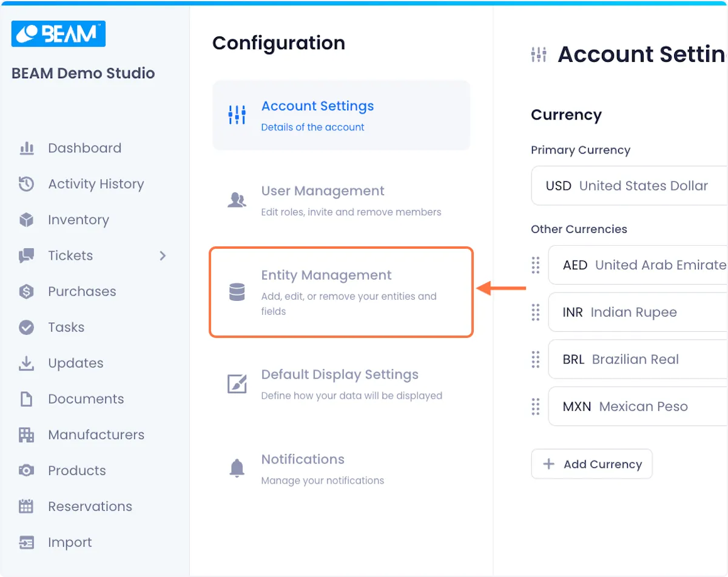Click the BEAM logo

pyautogui.click(x=58, y=33)
